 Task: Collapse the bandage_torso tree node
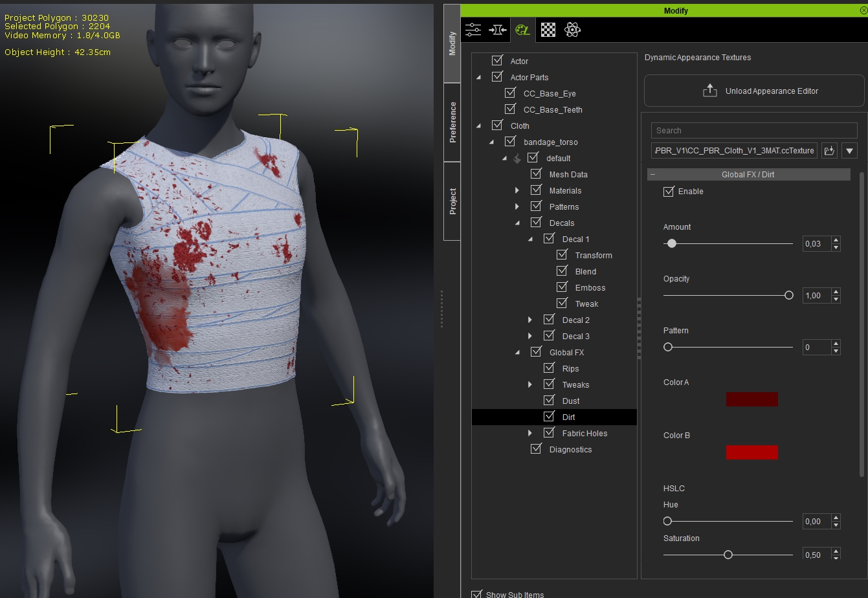coord(492,142)
